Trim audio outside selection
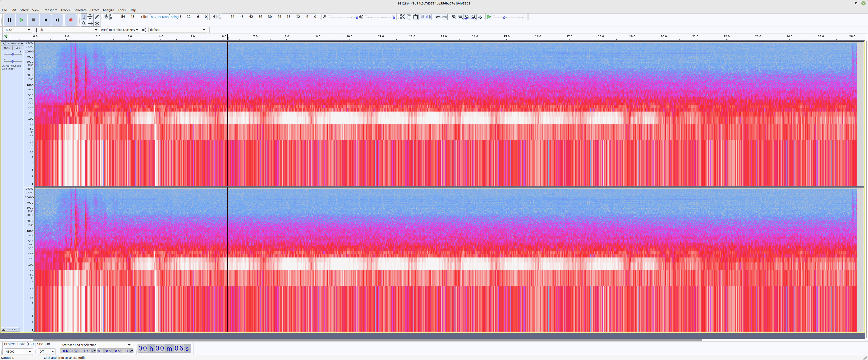 click(x=422, y=17)
